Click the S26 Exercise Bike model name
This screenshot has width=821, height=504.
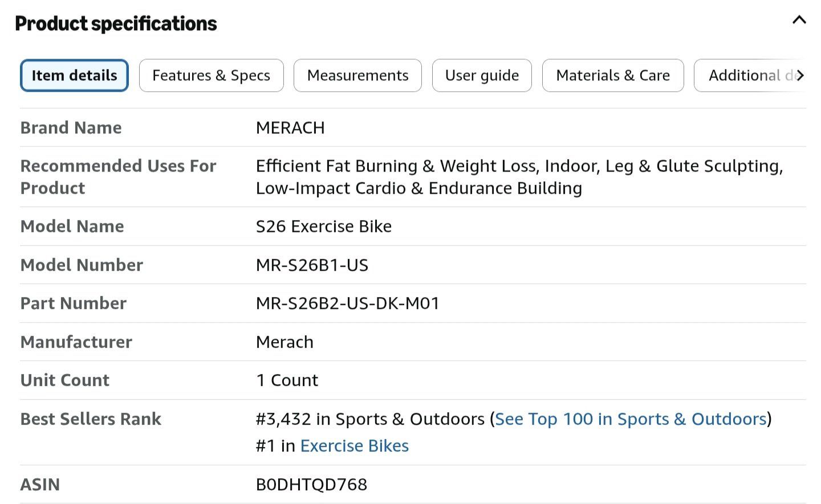324,226
